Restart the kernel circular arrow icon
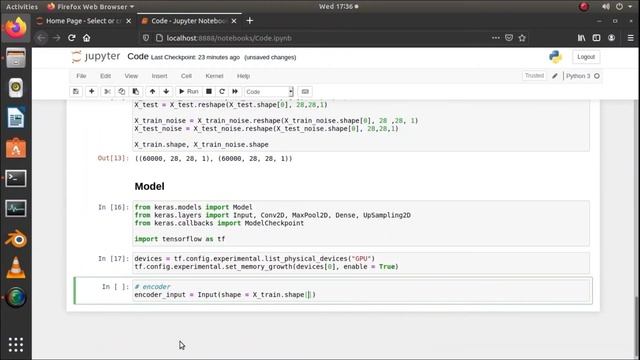 [x=222, y=91]
